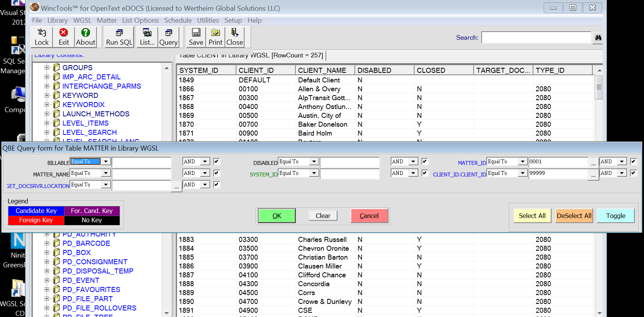Click the CLIENT_NAME column header
Image resolution: width=644 pixels, height=317 pixels.
[325, 70]
